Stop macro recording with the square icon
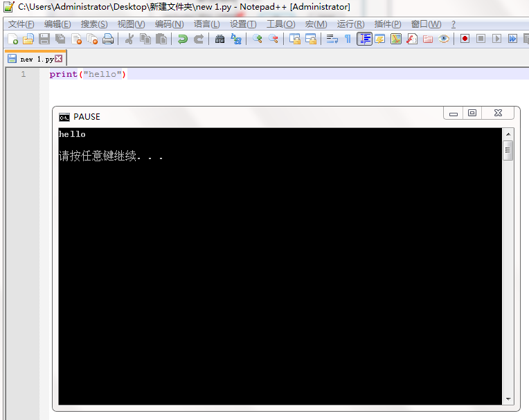The width and height of the screenshot is (529, 420). point(481,39)
